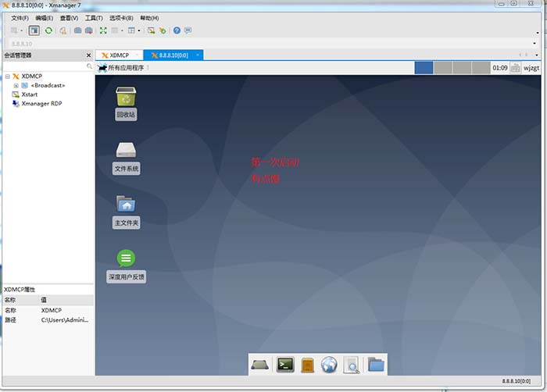This screenshot has height=392, width=547.
Task: Click the 值 column header in XDMCP属性
Action: (66, 300)
